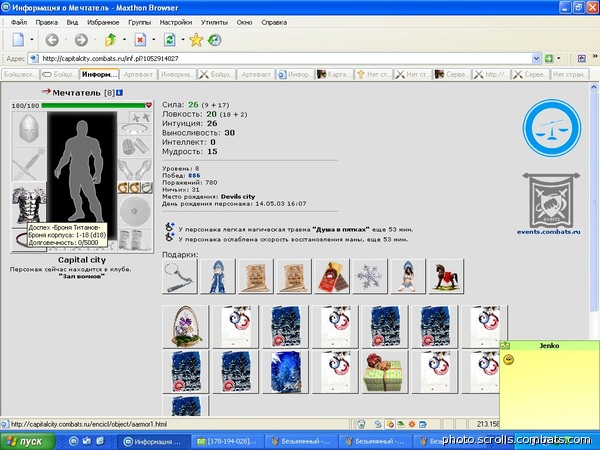600x450 pixels.
Task: Open the Настройки menu
Action: (x=176, y=22)
